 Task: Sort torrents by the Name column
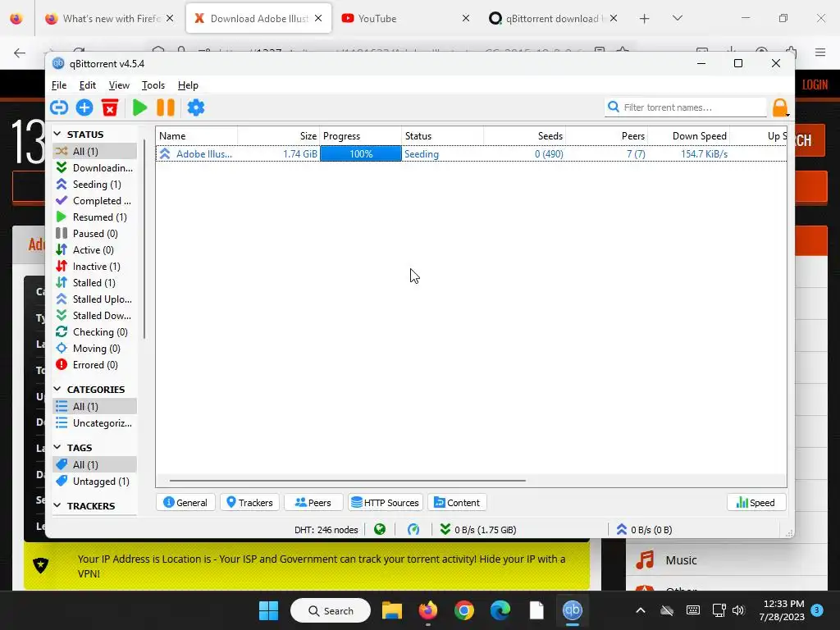coord(197,136)
